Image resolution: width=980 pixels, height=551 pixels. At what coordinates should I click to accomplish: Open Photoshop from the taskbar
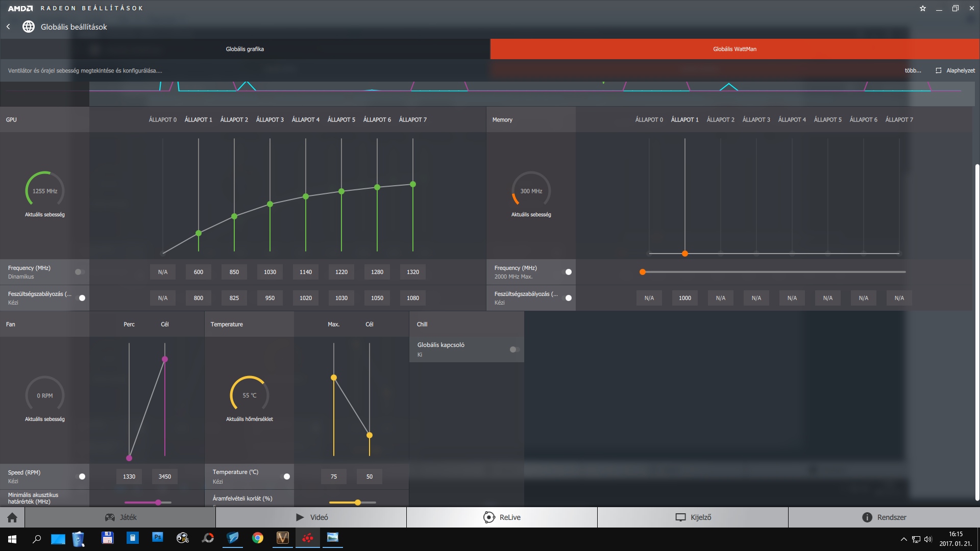click(x=158, y=538)
